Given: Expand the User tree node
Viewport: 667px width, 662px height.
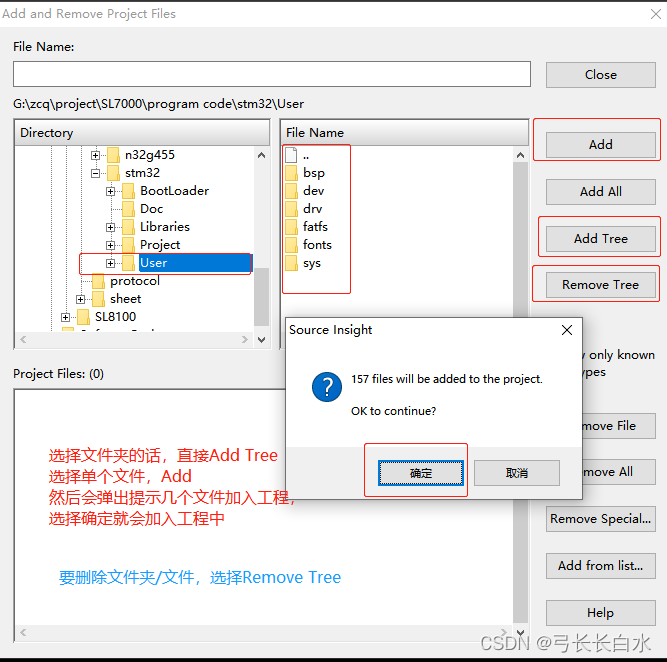Looking at the screenshot, I should pos(111,263).
